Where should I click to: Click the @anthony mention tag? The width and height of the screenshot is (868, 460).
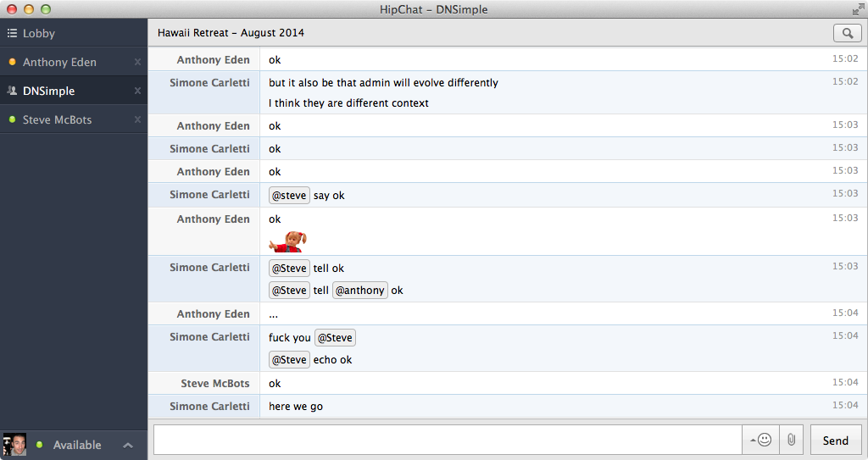(x=359, y=291)
